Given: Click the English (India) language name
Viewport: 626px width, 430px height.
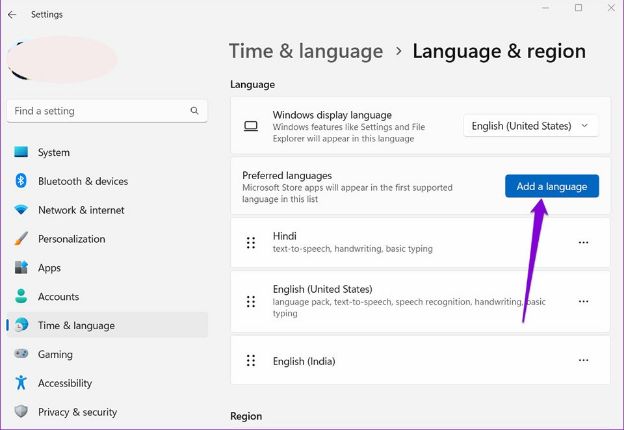Looking at the screenshot, I should [304, 361].
